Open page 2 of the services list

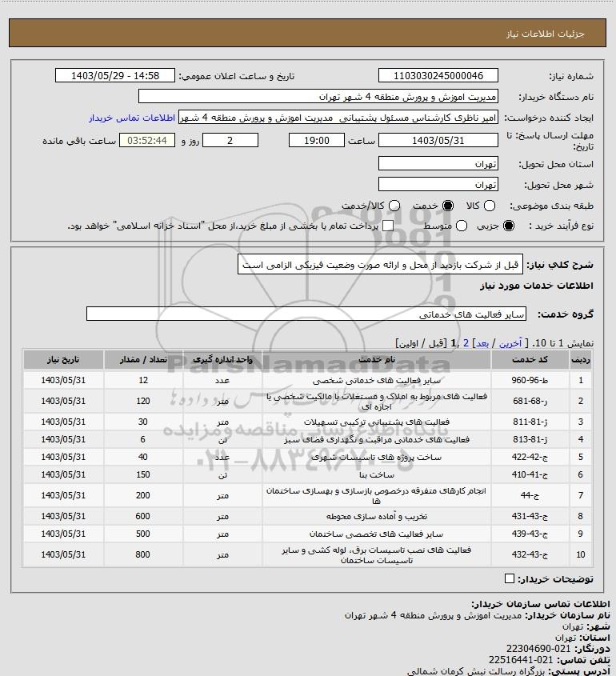(466, 343)
